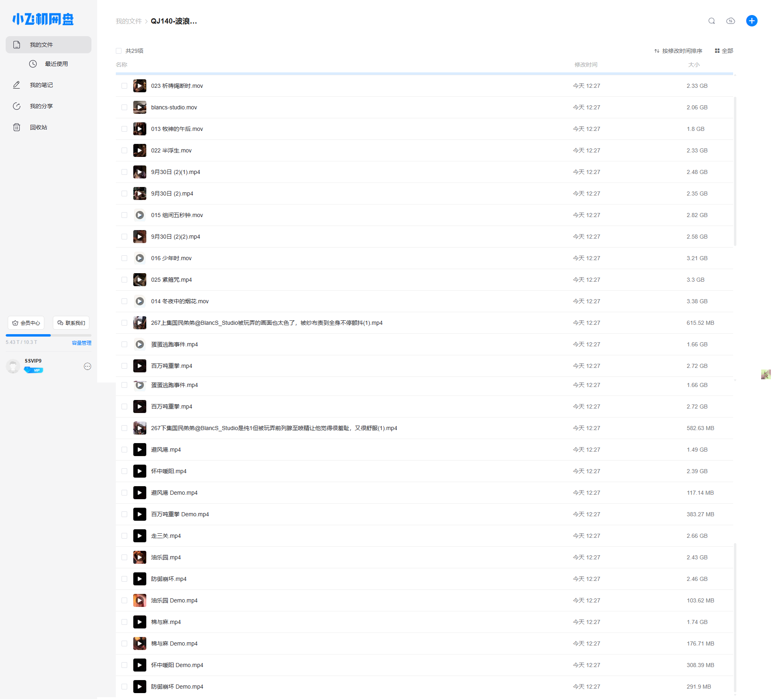Go back to 我的文件 in breadcrumb
The width and height of the screenshot is (777, 700).
[x=128, y=21]
